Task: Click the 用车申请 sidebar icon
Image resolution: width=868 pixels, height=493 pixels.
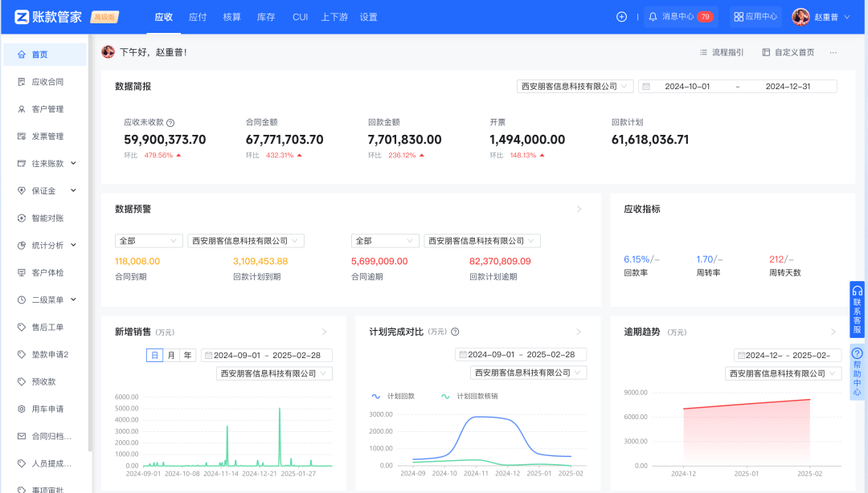Action: pos(22,409)
